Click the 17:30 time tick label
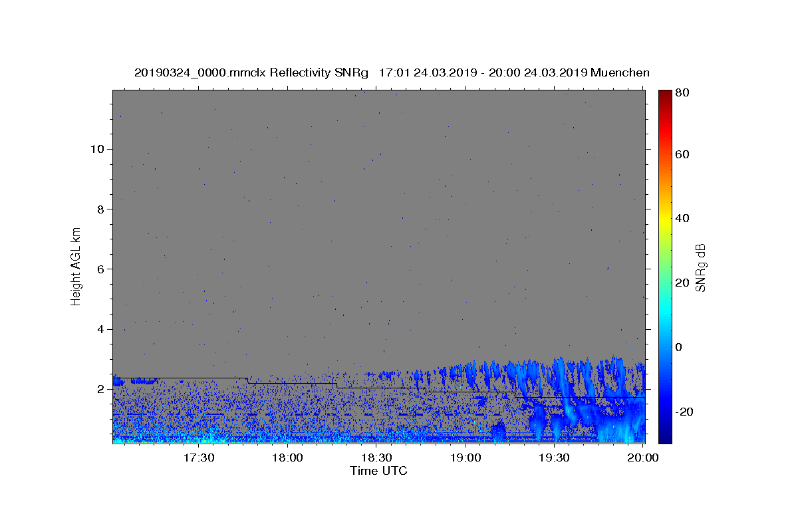Image resolution: width=798 pixels, height=532 pixels. pos(199,458)
